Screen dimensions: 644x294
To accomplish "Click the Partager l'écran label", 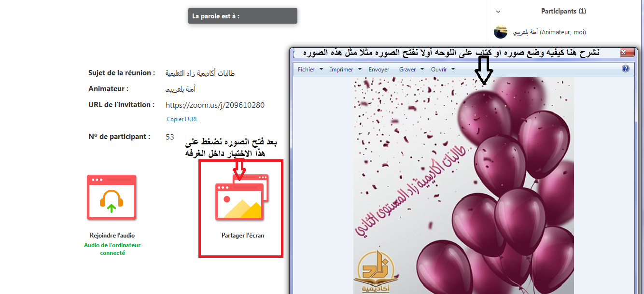I will pos(243,236).
